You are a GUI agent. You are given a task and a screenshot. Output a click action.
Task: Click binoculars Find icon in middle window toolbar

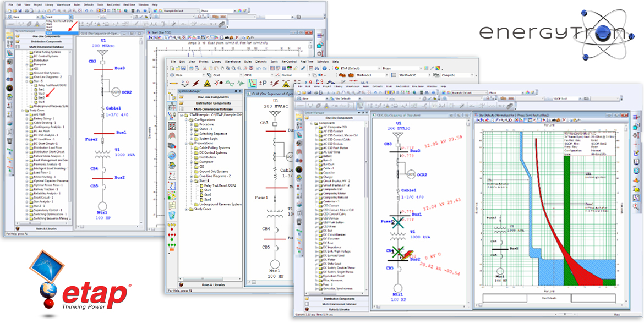coord(318,68)
